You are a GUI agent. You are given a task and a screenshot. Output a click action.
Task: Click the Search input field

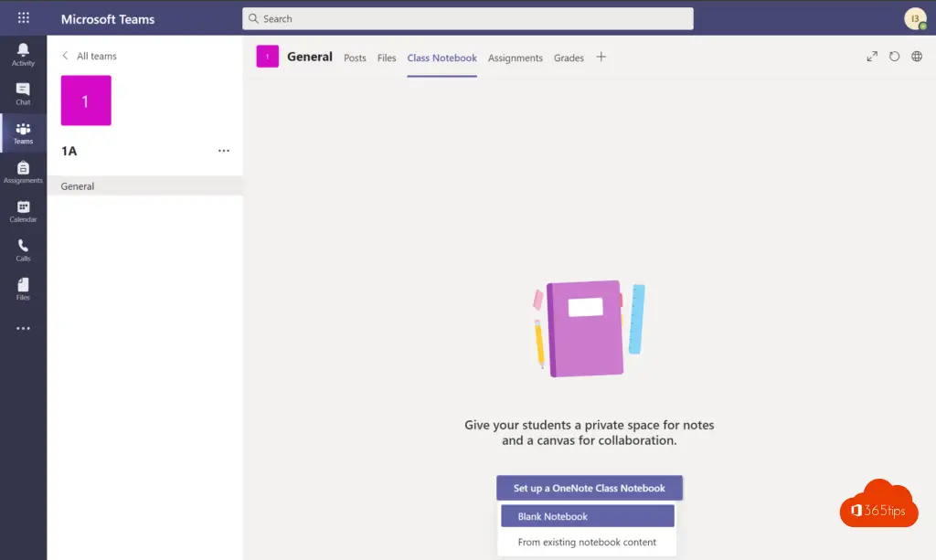[467, 18]
